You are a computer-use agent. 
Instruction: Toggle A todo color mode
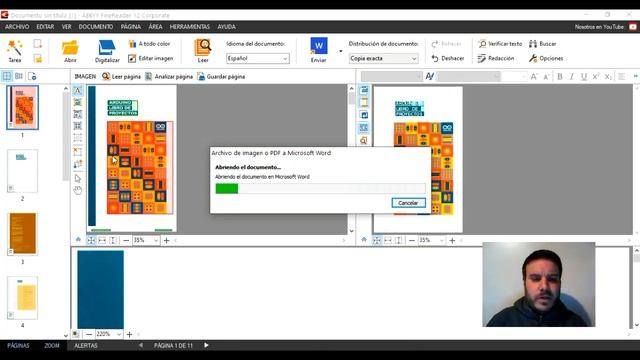click(x=149, y=44)
